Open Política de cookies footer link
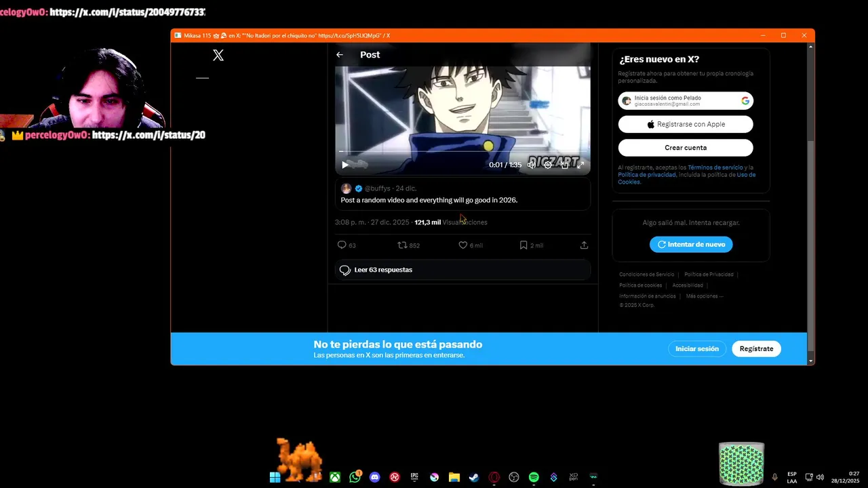The image size is (868, 488). [641, 285]
